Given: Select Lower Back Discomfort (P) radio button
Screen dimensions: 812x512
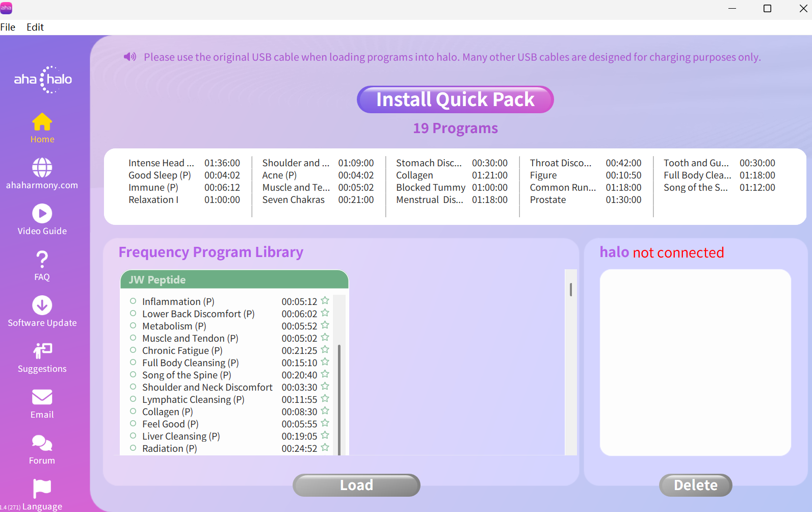Looking at the screenshot, I should (133, 313).
